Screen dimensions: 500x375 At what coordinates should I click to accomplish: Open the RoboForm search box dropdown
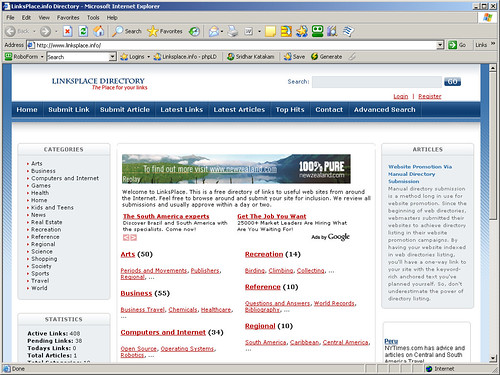[113, 57]
